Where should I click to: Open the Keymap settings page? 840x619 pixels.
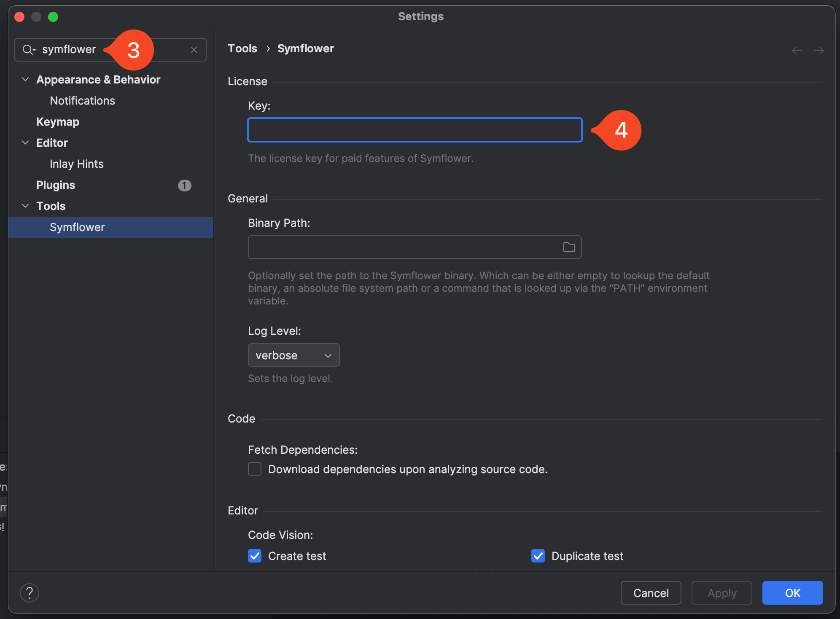pos(58,122)
